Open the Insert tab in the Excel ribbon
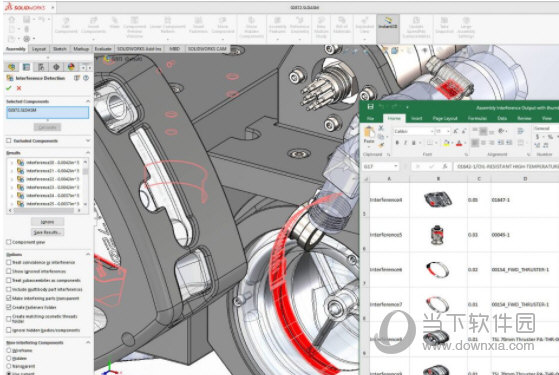559x375 pixels. click(416, 118)
